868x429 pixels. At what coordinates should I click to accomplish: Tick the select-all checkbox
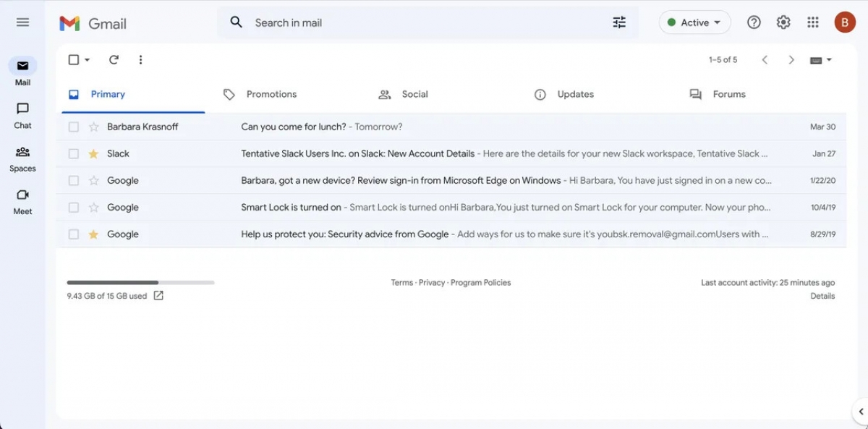[73, 60]
